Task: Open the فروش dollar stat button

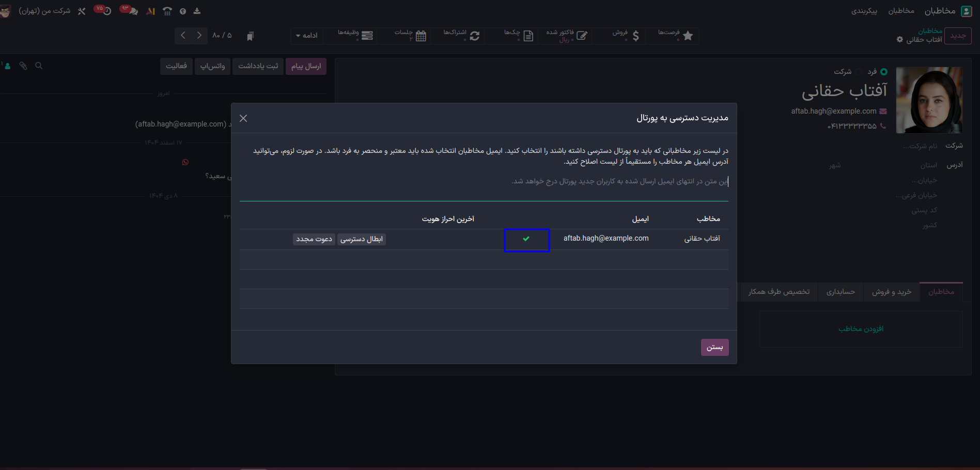Action: [619, 36]
